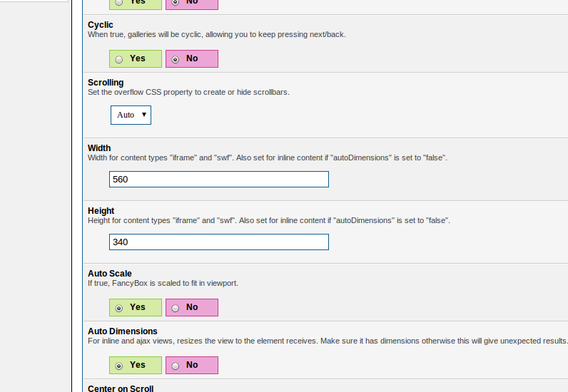
Task: Choose Yes for Auto Dimensions
Action: [119, 366]
